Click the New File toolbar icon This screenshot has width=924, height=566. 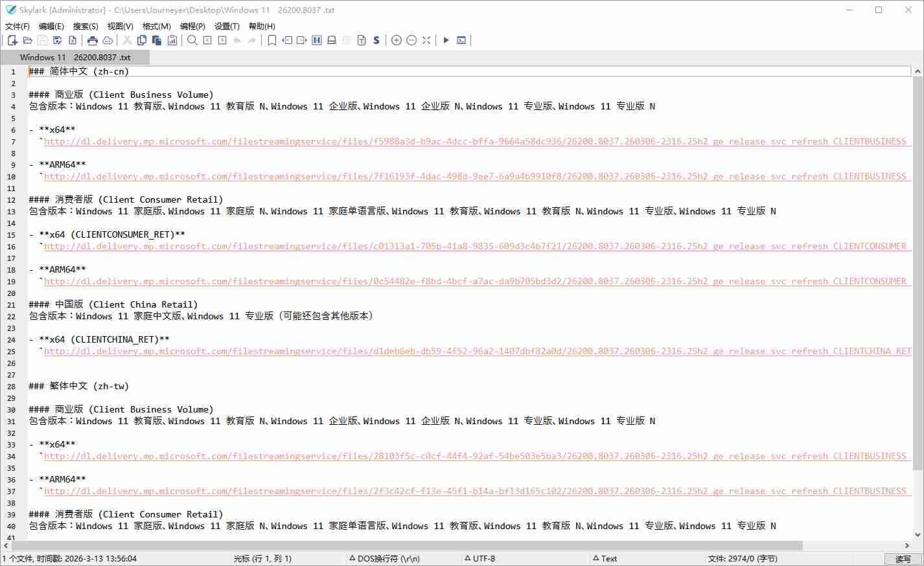(x=12, y=40)
